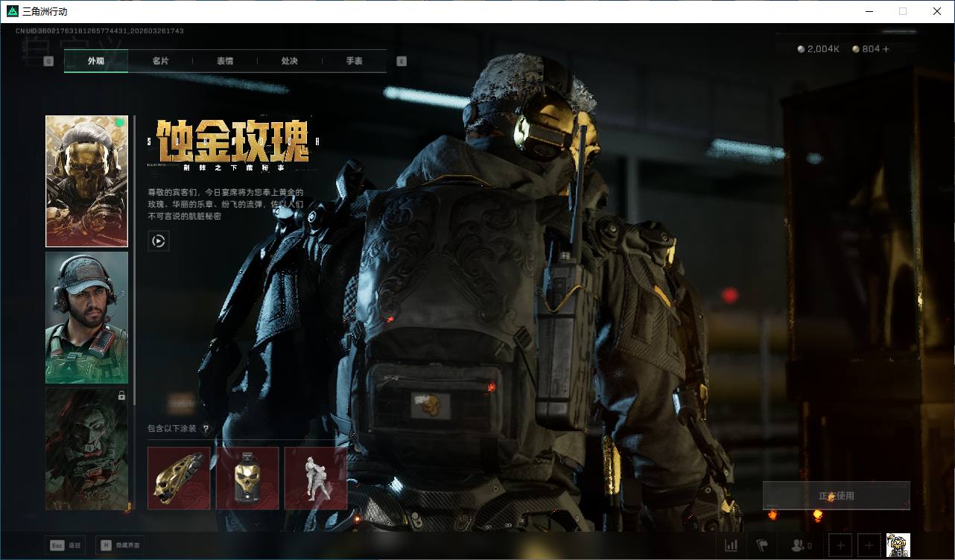
Task: Click the CN UID text at top
Action: [100, 31]
